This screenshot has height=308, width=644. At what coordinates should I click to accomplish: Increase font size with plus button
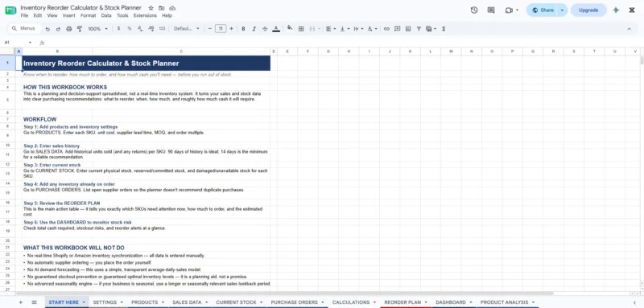coord(231,29)
